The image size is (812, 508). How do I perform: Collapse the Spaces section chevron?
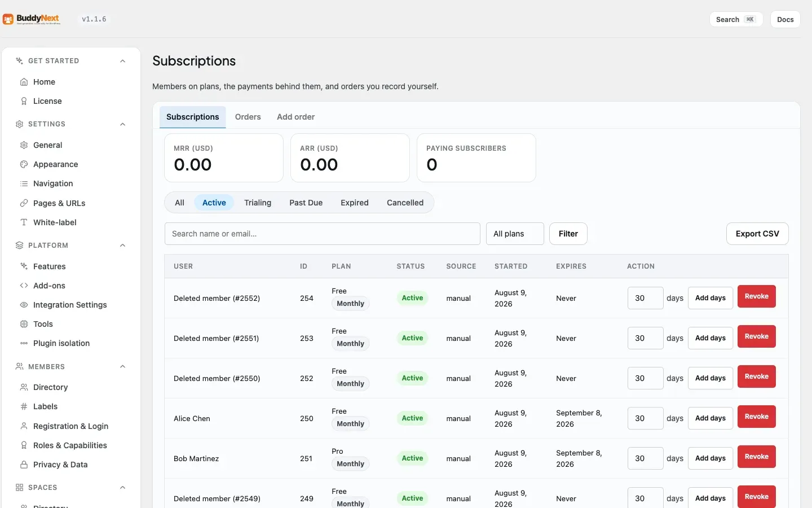point(122,488)
